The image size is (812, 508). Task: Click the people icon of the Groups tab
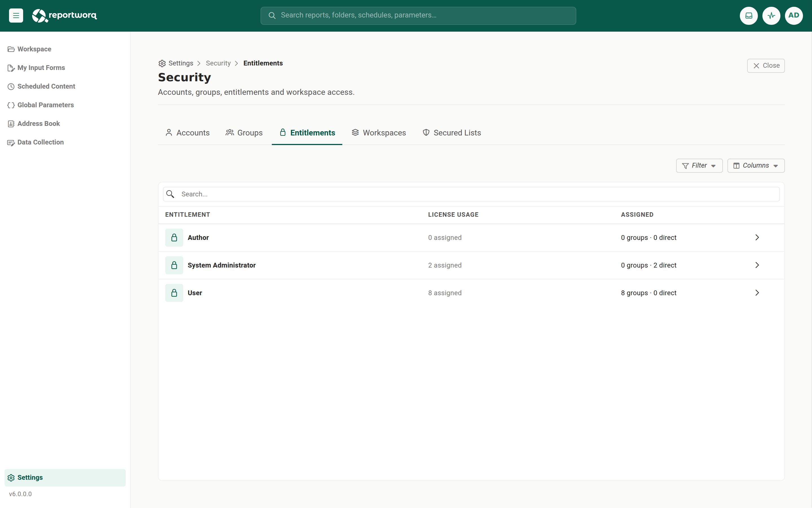point(230,132)
